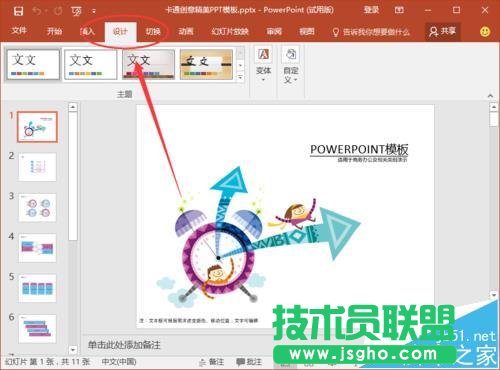Apply the first Office theme thumbnail

[x=33, y=64]
